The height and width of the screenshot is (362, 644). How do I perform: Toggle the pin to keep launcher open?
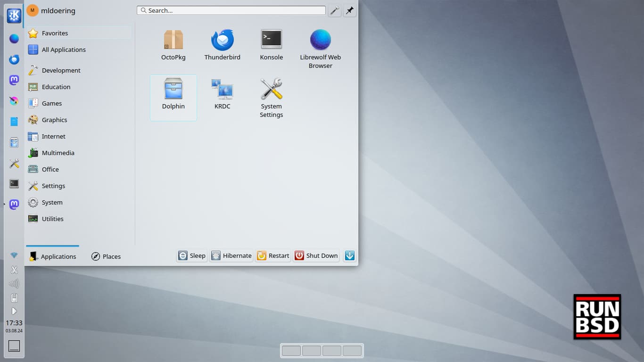pos(349,11)
